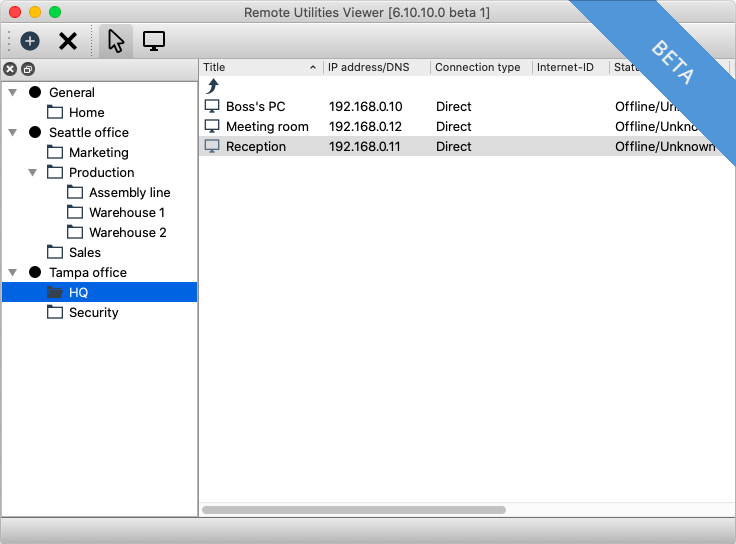Click the Security folder icon

55,312
